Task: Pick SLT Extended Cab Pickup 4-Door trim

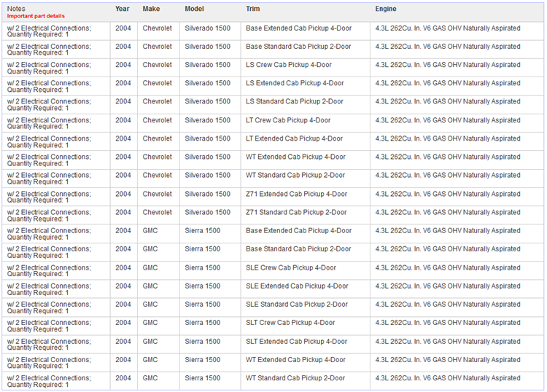Action: tap(296, 341)
